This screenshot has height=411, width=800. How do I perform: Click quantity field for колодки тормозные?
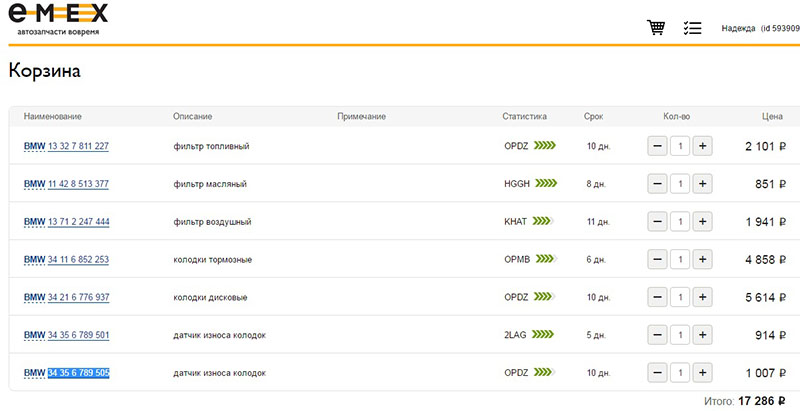click(x=680, y=260)
